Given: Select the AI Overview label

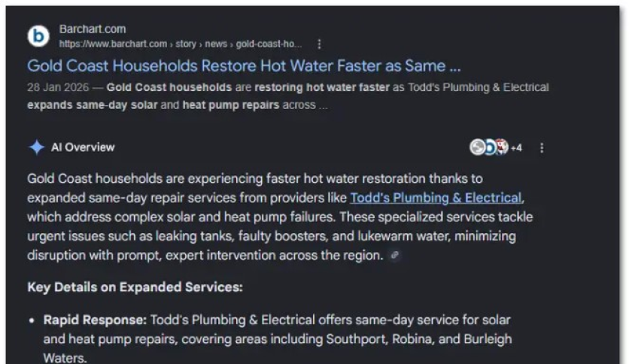Looking at the screenshot, I should point(83,147).
